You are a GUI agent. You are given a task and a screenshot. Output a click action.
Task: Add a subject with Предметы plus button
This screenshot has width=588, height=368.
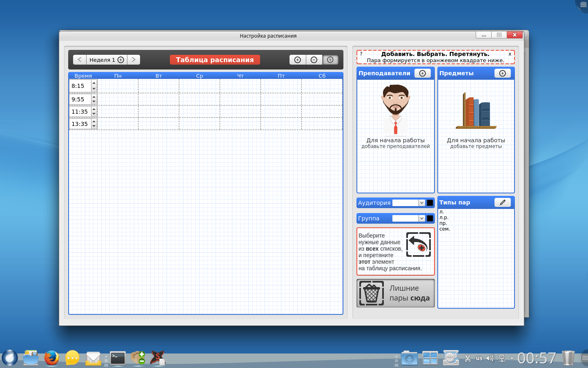click(x=503, y=73)
